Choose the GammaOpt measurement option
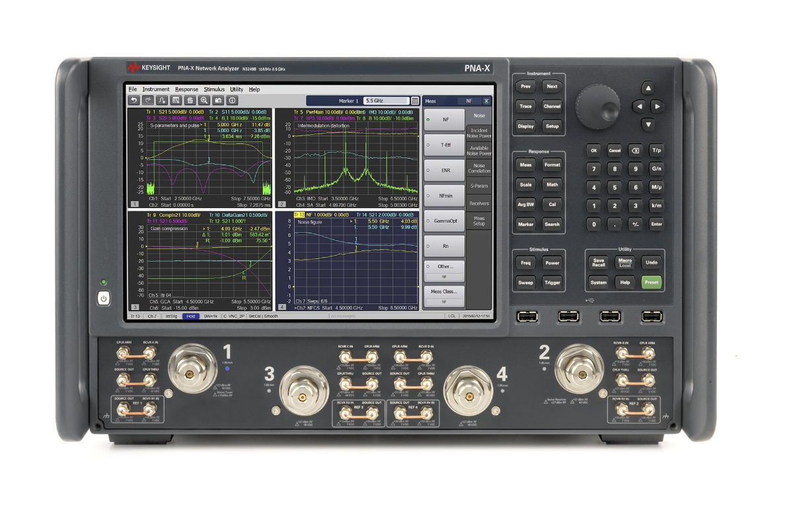785x532 pixels. point(444,220)
